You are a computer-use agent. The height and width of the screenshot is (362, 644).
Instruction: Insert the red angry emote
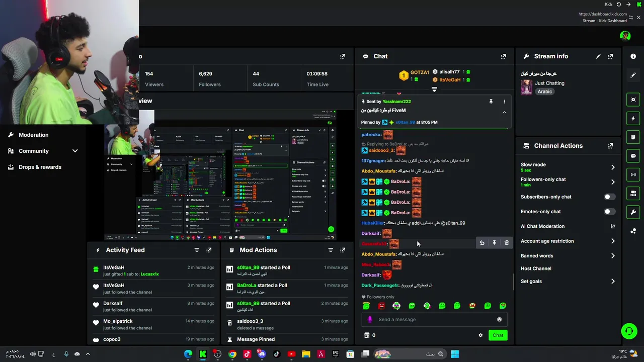[x=381, y=306]
